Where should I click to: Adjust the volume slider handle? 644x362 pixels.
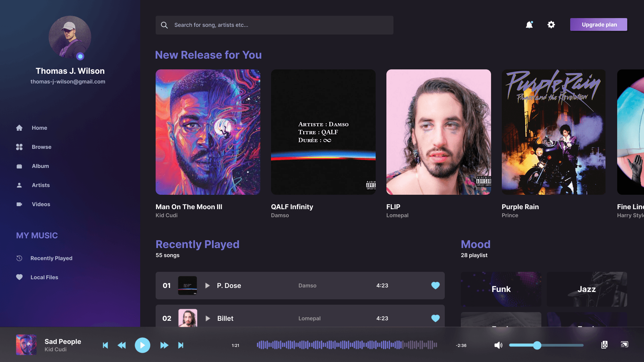(537, 345)
